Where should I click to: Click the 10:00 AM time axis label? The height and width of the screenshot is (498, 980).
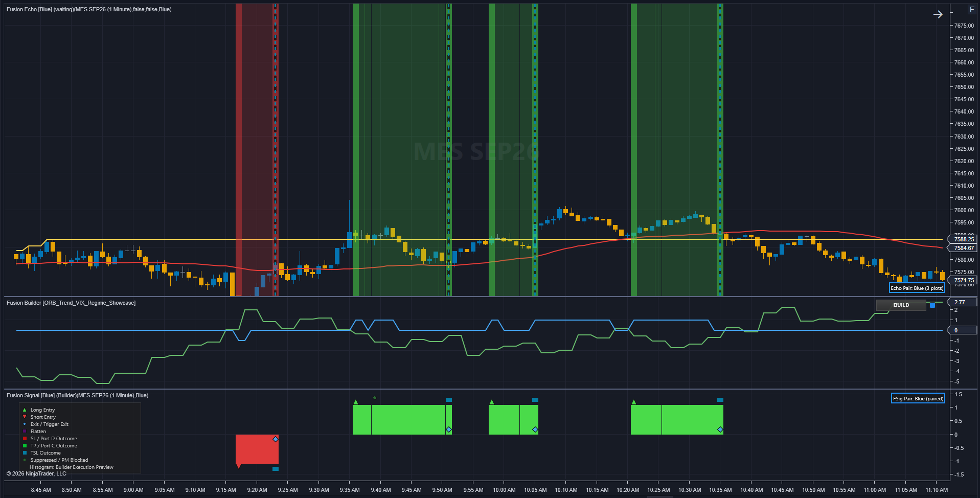(504, 490)
